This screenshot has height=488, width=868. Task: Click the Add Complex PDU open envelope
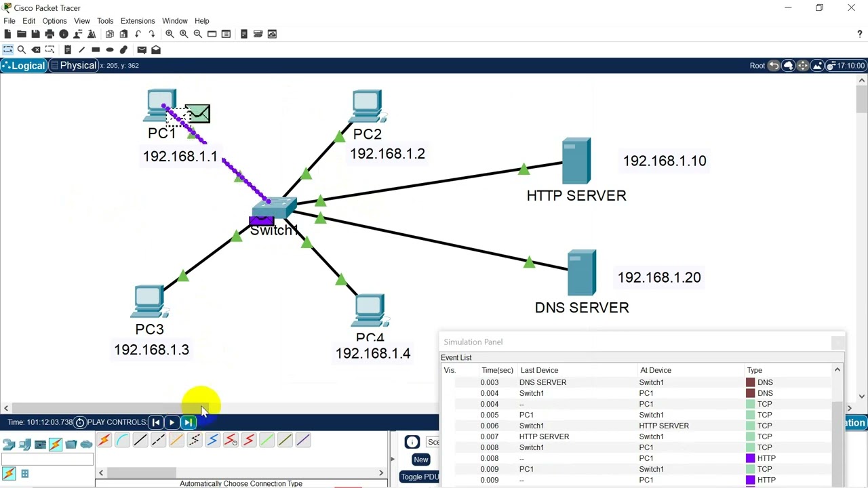(156, 49)
